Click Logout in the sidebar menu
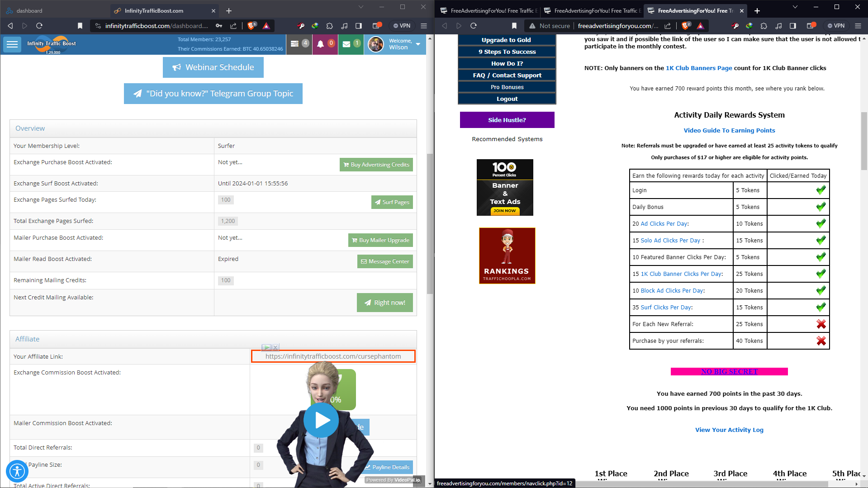Image resolution: width=868 pixels, height=488 pixels. (x=507, y=99)
